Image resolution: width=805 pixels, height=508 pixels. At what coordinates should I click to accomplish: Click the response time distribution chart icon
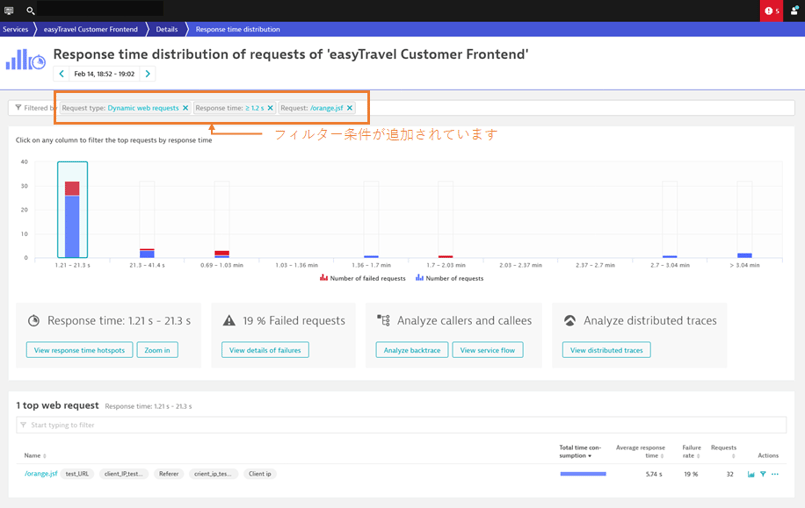26,60
